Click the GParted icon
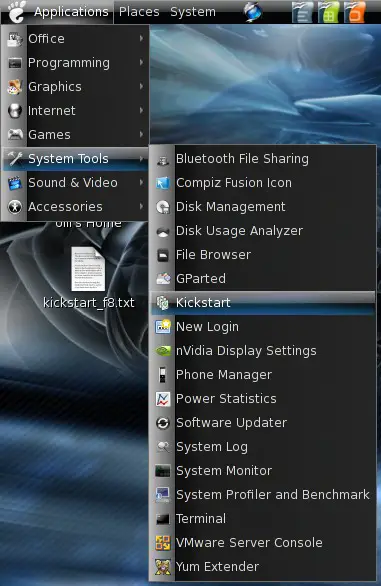The height and width of the screenshot is (586, 381). 163,279
